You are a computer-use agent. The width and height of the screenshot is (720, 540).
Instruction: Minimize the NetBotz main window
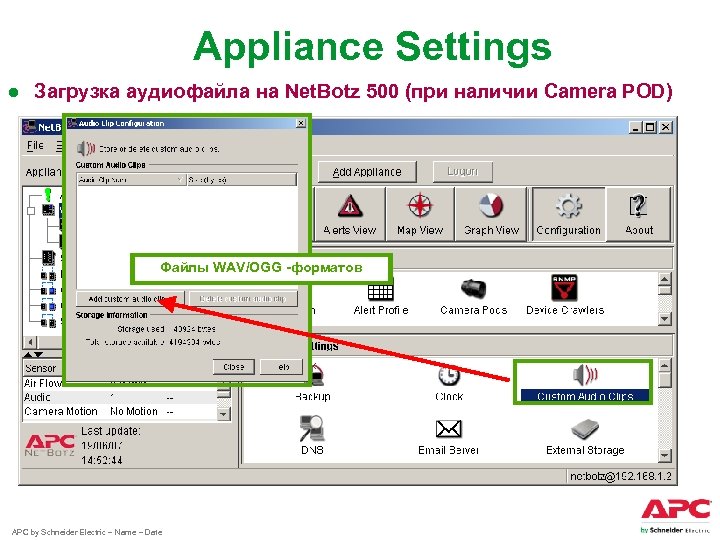636,127
